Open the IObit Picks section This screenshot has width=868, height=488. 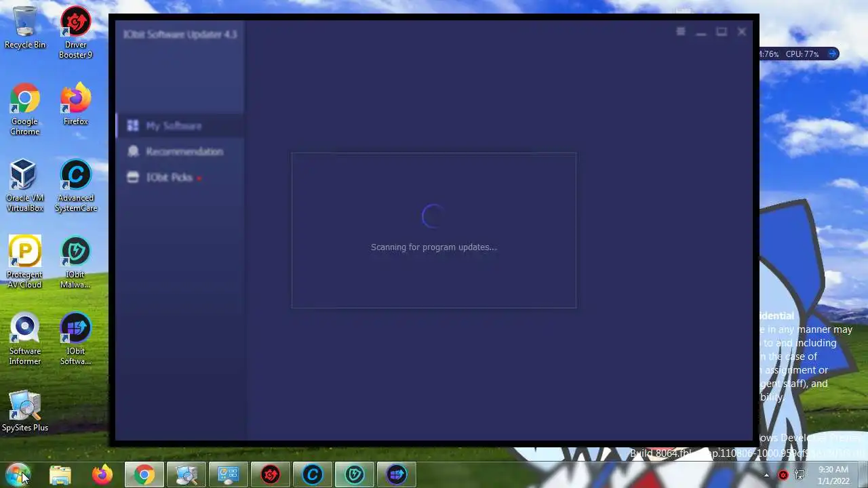point(180,177)
